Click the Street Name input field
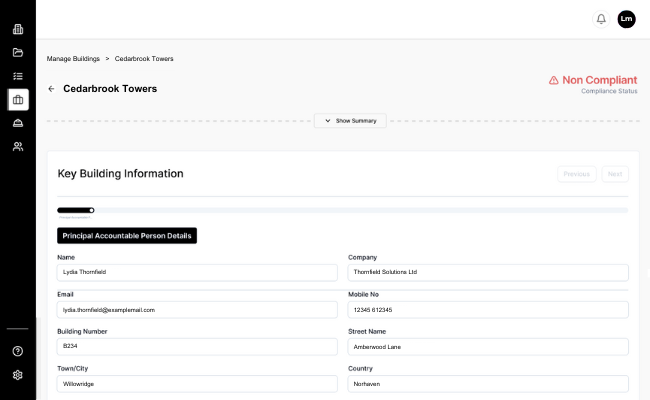The width and height of the screenshot is (650, 400). [x=488, y=347]
